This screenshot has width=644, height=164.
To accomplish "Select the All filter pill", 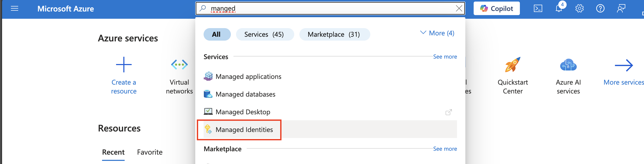I will coord(217,34).
